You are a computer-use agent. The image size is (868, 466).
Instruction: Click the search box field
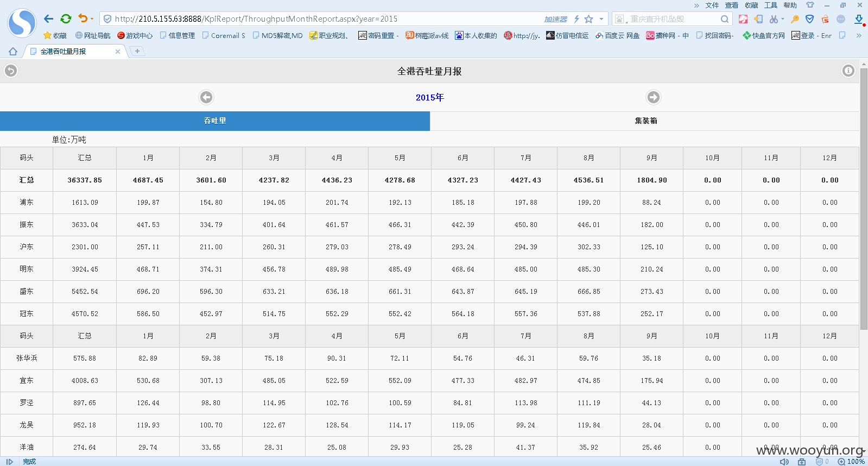coord(673,19)
